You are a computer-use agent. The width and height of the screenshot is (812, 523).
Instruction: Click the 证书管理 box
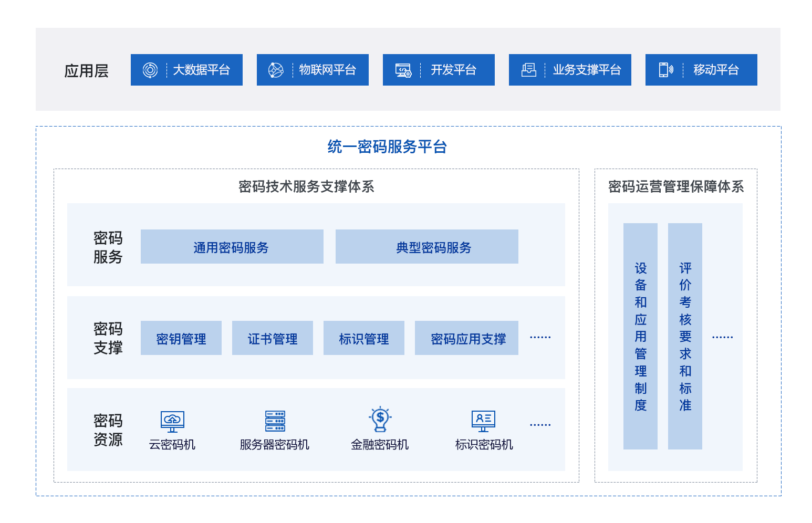point(273,338)
